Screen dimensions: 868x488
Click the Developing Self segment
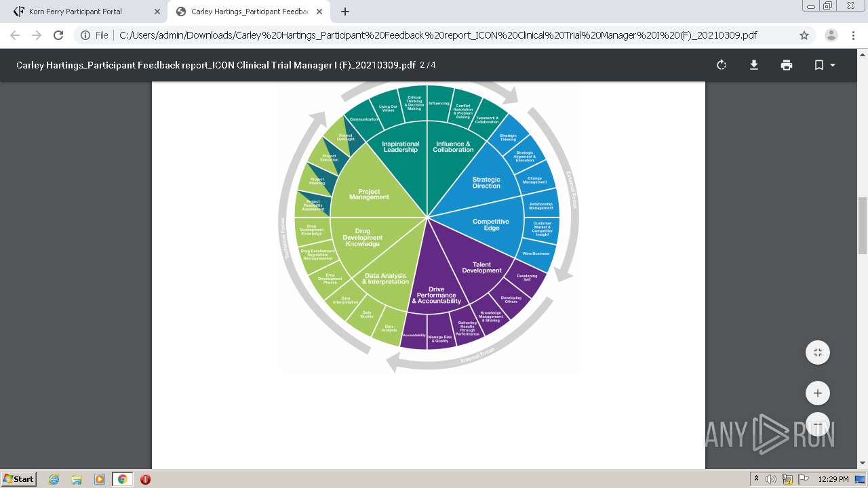click(527, 277)
